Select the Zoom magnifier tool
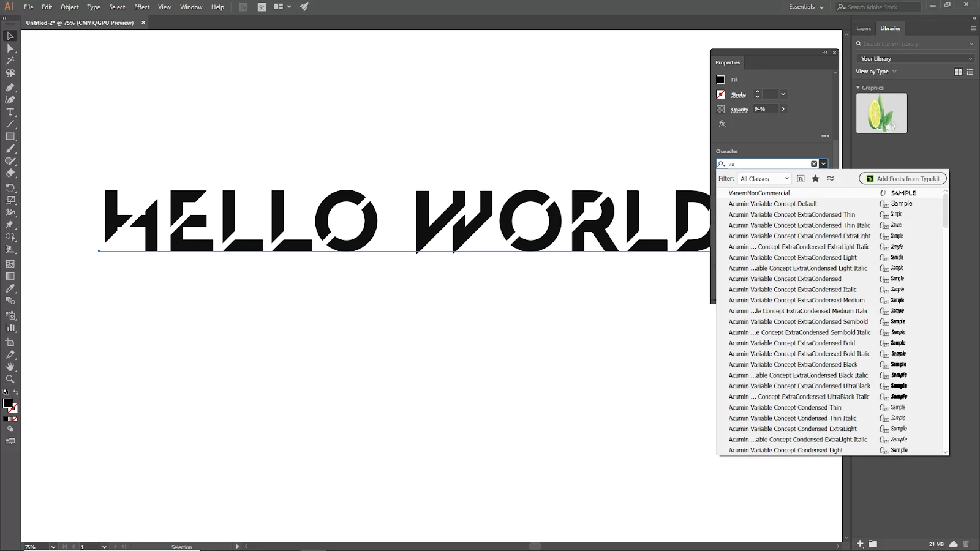Image resolution: width=980 pixels, height=551 pixels. [x=10, y=379]
